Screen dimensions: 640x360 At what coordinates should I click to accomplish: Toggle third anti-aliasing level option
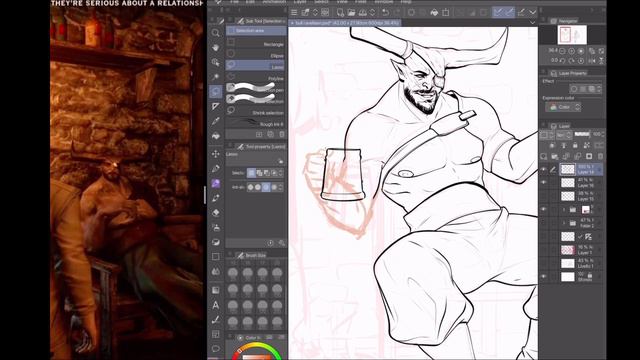click(266, 187)
